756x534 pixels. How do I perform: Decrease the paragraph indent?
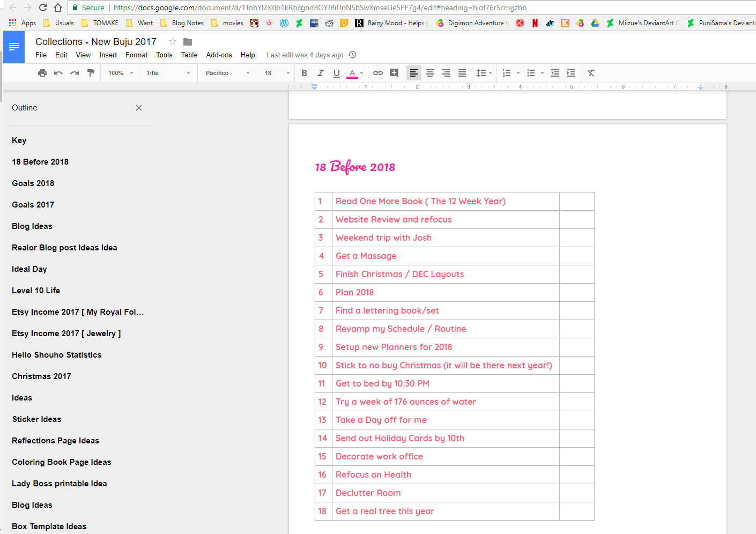coord(555,73)
